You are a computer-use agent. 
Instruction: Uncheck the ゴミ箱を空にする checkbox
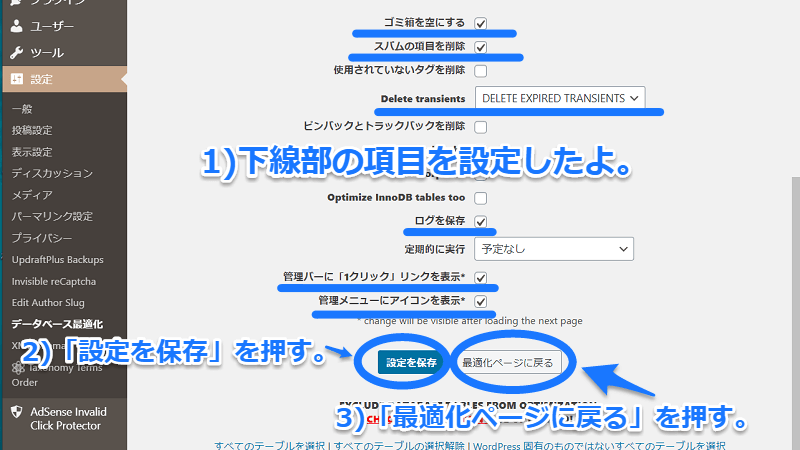pyautogui.click(x=480, y=22)
